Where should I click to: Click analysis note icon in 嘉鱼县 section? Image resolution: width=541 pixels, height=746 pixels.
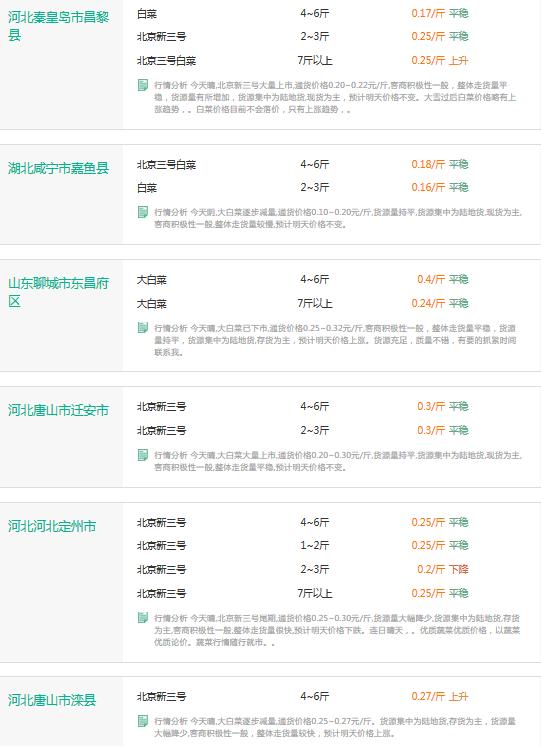[143, 212]
